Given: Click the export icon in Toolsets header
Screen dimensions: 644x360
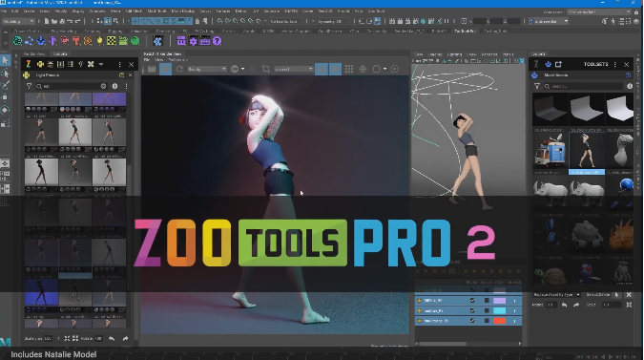Looking at the screenshot, I should (x=558, y=64).
